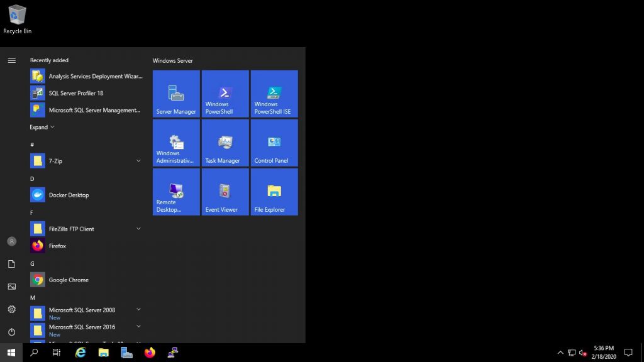Viewport: 644px width, 362px height.
Task: Open Firefox from the taskbar
Action: coord(150,353)
